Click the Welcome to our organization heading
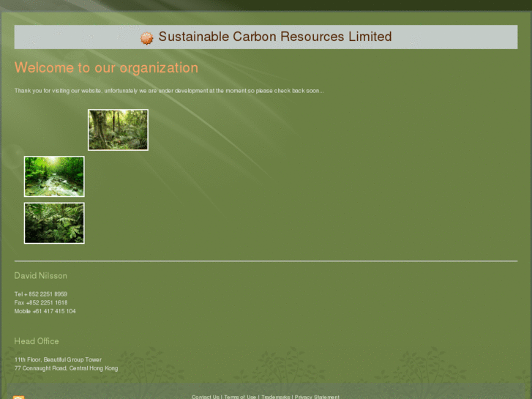The height and width of the screenshot is (399, 532). tap(106, 68)
